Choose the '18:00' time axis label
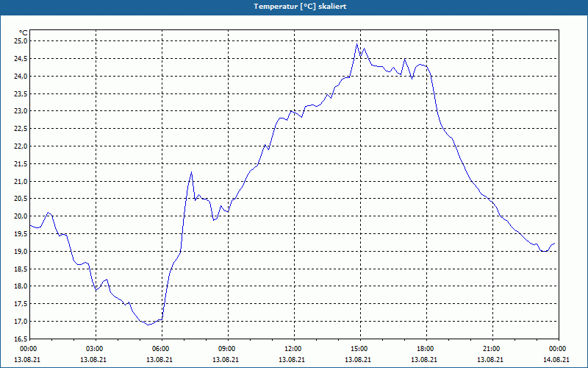 click(426, 349)
